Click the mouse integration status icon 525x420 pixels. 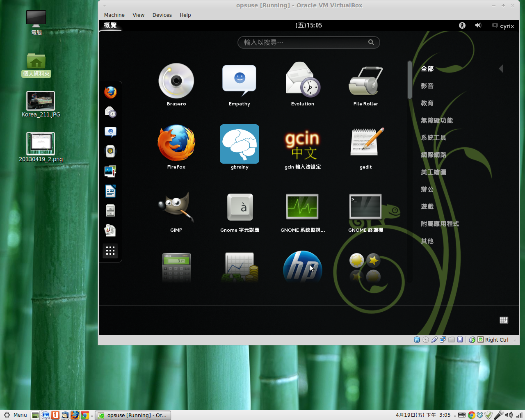click(472, 340)
